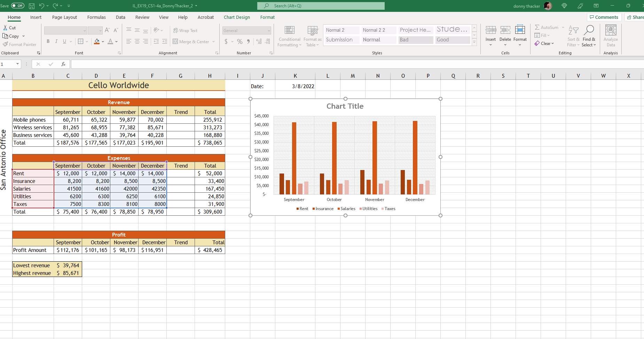This screenshot has height=339, width=644.
Task: Switch to the Format tab
Action: pyautogui.click(x=267, y=17)
